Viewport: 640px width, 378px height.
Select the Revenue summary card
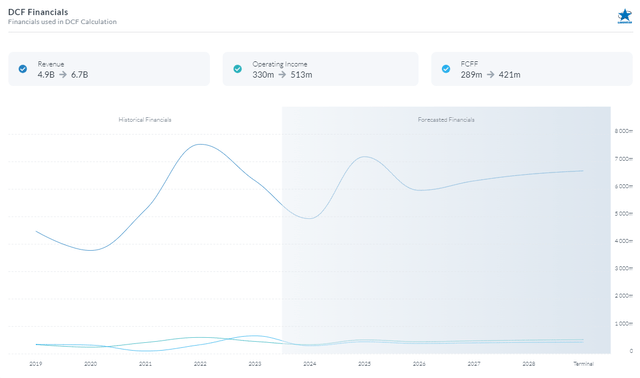tap(109, 69)
